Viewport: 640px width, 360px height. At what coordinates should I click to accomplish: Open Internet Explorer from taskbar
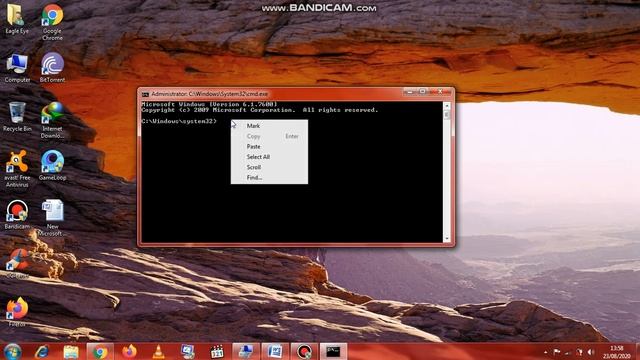42,351
